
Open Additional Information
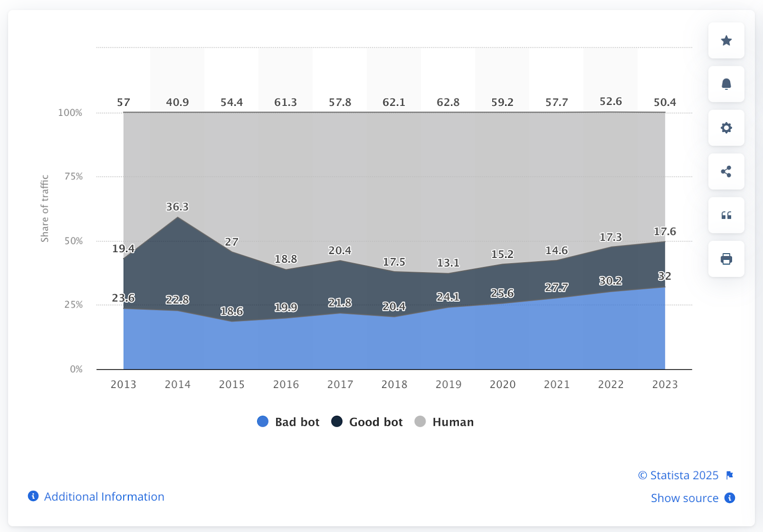(x=104, y=496)
